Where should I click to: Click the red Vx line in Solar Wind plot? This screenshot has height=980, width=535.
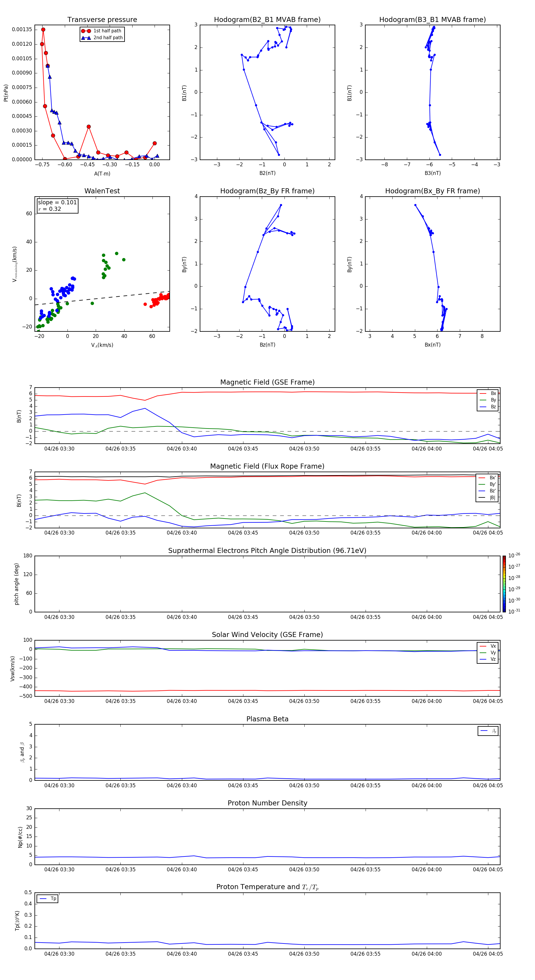[267, 690]
